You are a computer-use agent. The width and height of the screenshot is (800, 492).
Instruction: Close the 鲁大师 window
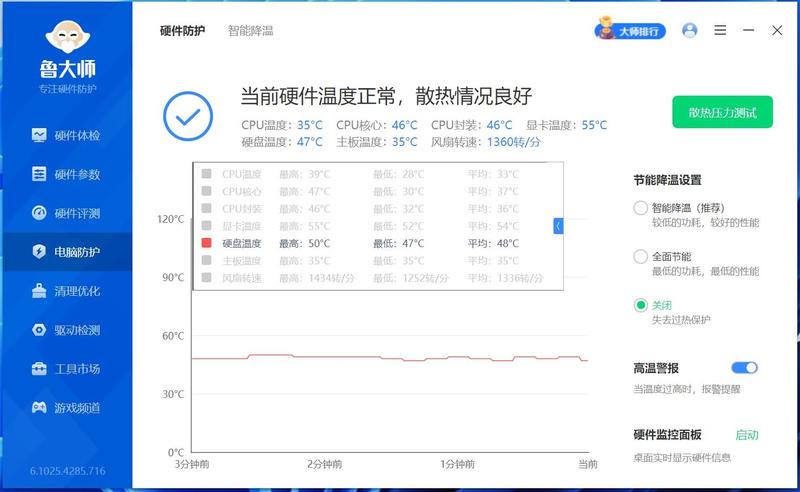777,31
